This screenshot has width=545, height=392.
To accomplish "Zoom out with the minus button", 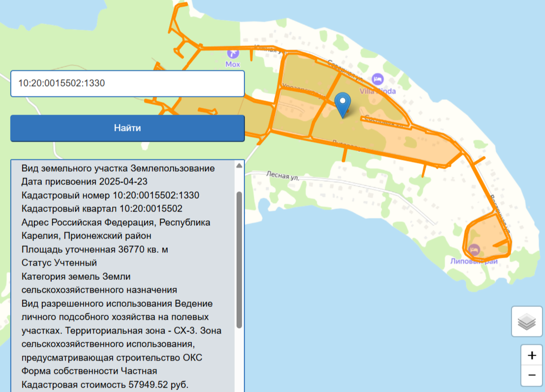I will tap(532, 375).
